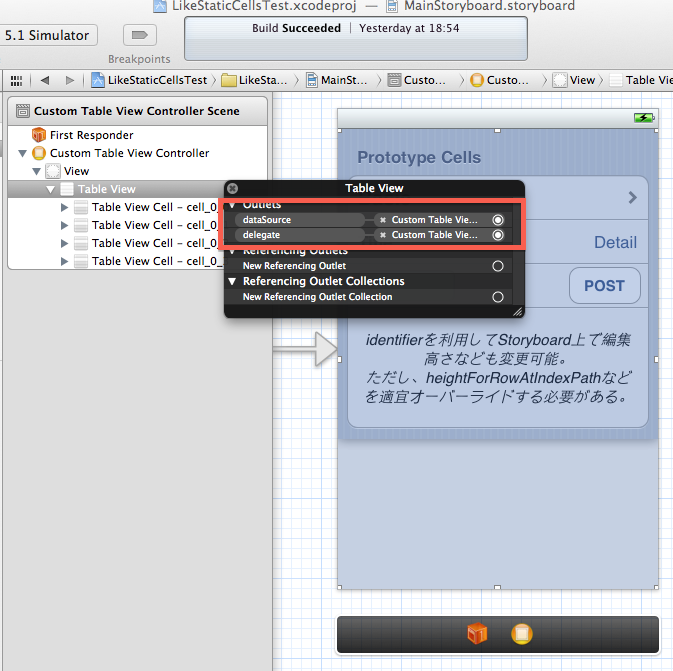The width and height of the screenshot is (673, 671).
Task: Click the First Responder cube icon in outline
Action: pos(39,135)
